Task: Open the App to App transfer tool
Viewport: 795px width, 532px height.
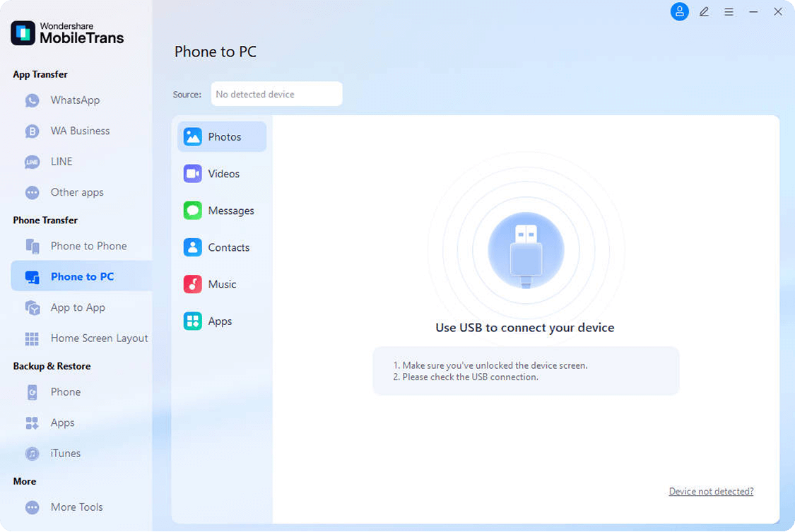Action: [78, 307]
